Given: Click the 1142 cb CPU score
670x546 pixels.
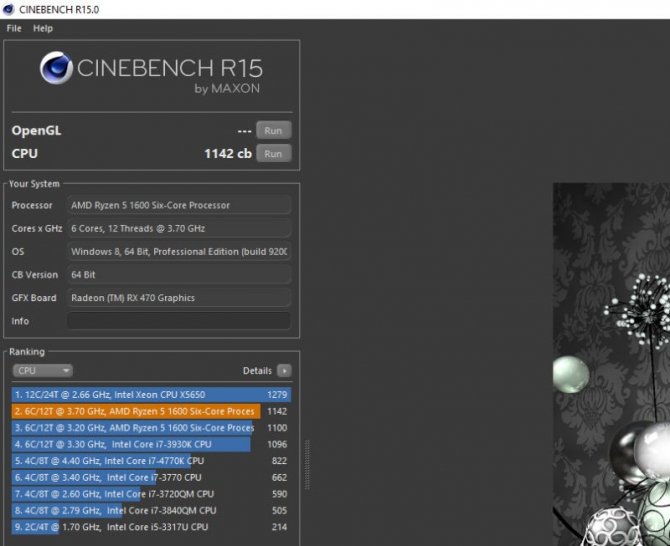Looking at the screenshot, I should coord(228,153).
